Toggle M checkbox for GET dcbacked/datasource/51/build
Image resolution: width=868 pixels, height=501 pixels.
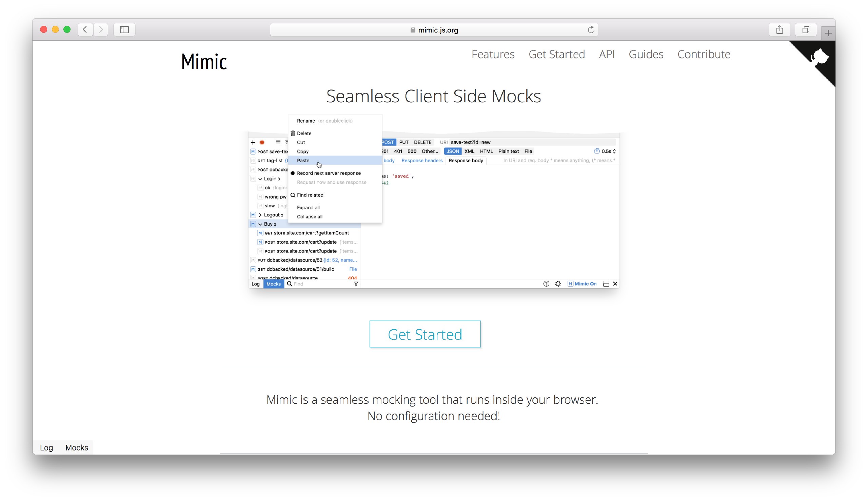coord(253,269)
